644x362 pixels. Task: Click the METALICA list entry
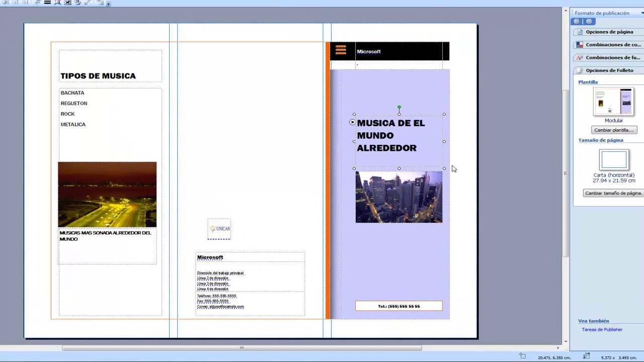[x=73, y=125]
